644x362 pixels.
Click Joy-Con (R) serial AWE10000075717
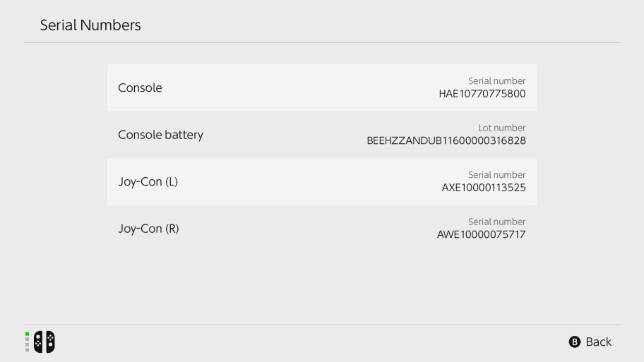[482, 234]
